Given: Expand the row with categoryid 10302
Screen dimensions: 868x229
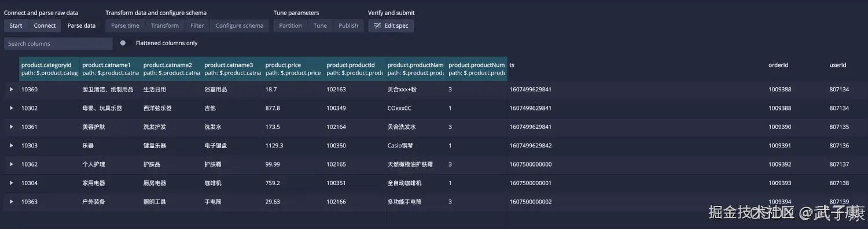Looking at the screenshot, I should pyautogui.click(x=11, y=108).
